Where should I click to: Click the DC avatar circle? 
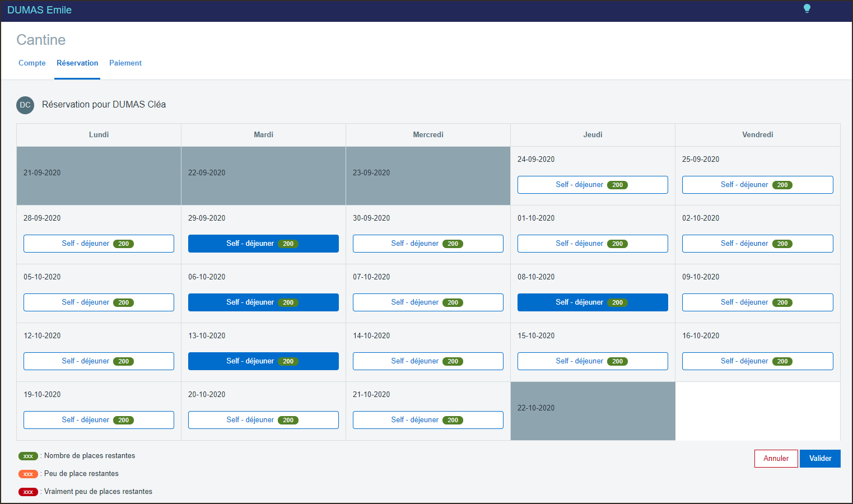(25, 105)
